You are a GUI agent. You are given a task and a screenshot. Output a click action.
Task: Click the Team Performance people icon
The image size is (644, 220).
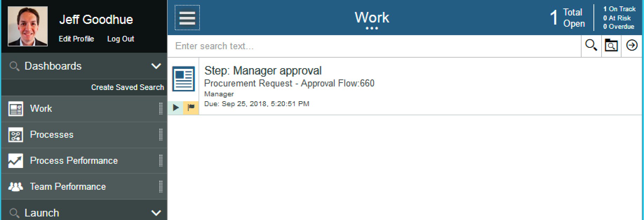pyautogui.click(x=16, y=187)
